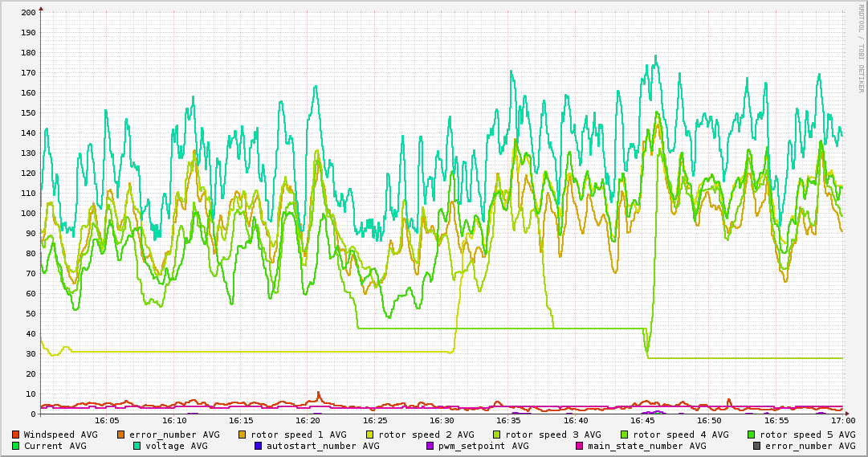
Task: Click the 130 value on the vertical axis
Action: tap(28, 153)
